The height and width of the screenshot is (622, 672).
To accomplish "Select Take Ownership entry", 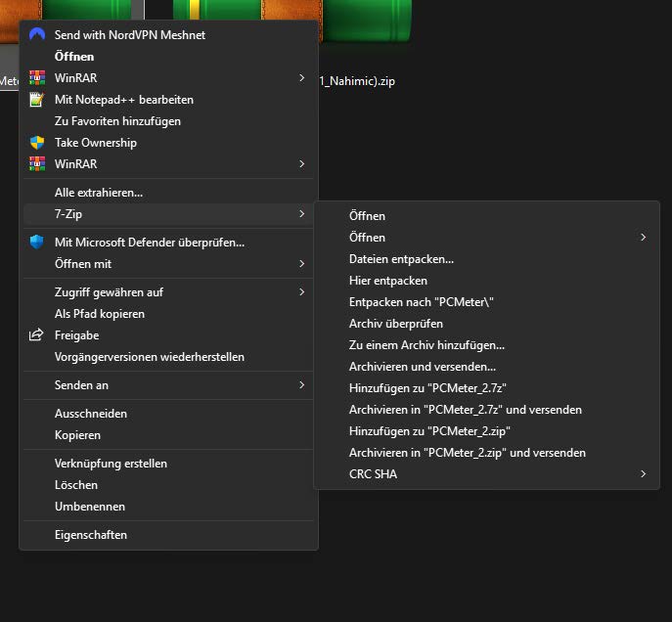I will tap(169, 142).
